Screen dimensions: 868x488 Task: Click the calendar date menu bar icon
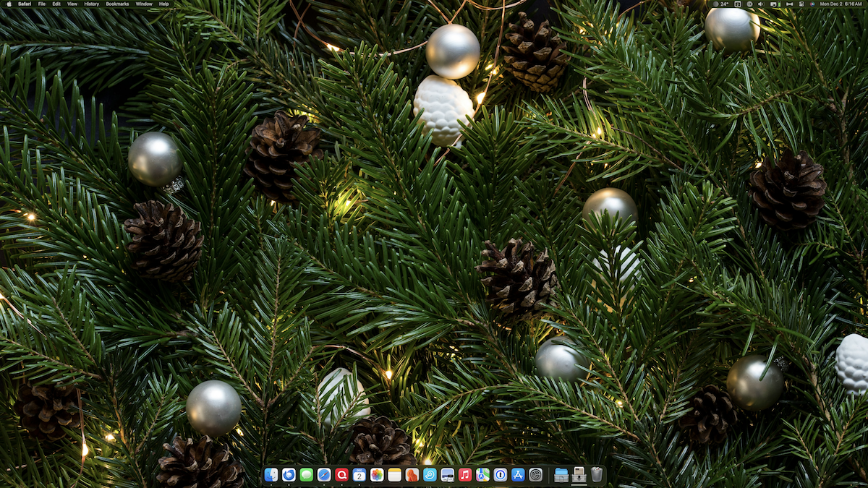tap(738, 4)
